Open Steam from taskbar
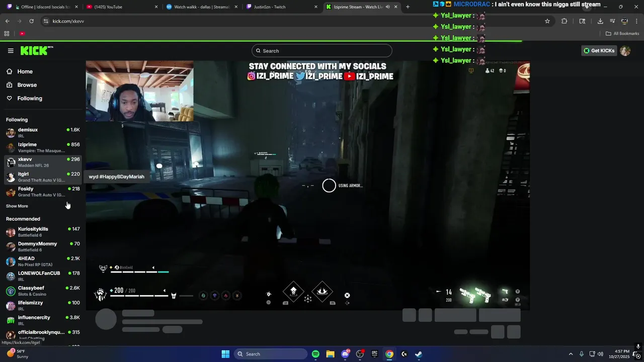Image resolution: width=644 pixels, height=362 pixels. (x=419, y=354)
